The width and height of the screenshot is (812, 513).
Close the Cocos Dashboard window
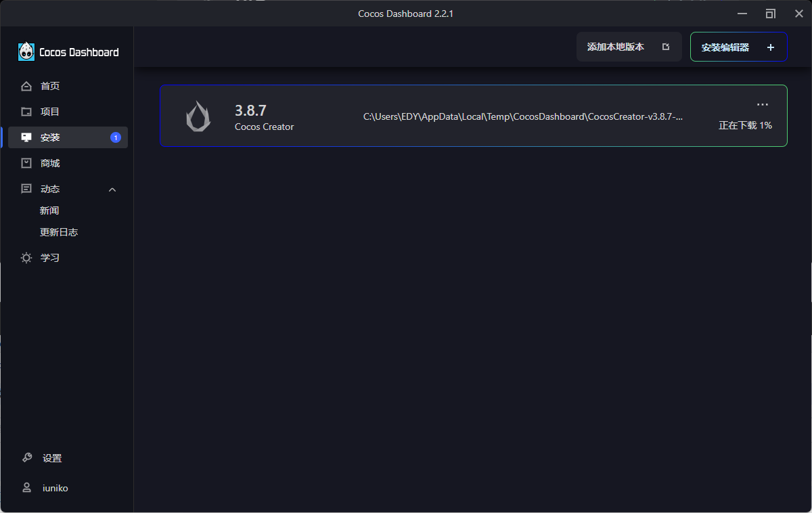(x=799, y=14)
